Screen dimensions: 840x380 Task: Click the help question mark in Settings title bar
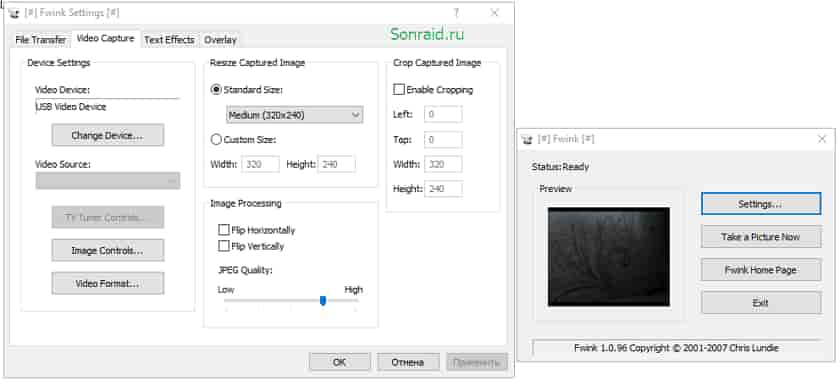tap(456, 13)
